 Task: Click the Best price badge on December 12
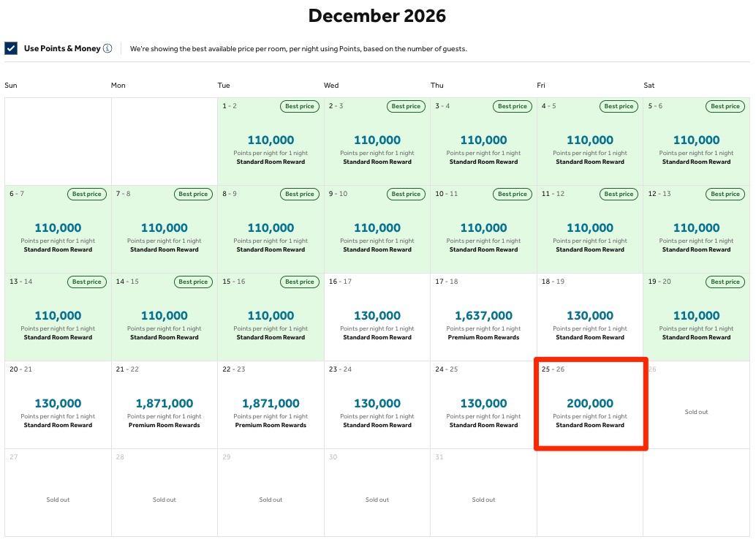pos(725,194)
